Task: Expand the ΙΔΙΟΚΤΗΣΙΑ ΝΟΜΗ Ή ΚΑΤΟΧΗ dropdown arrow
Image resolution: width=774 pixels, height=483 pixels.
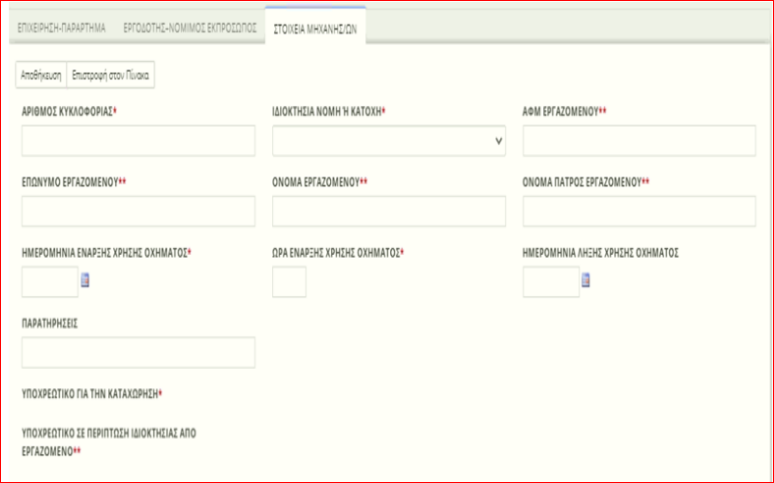Action: pos(498,142)
